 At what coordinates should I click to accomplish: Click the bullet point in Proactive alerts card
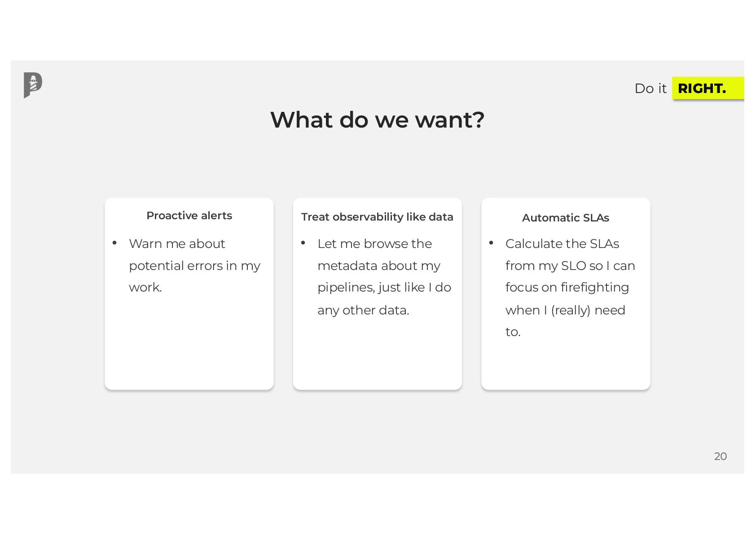tap(114, 243)
